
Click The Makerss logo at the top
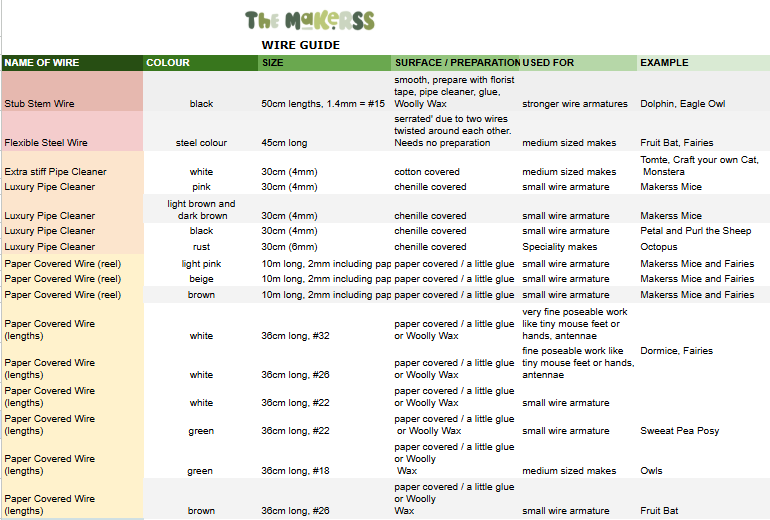pyautogui.click(x=310, y=21)
